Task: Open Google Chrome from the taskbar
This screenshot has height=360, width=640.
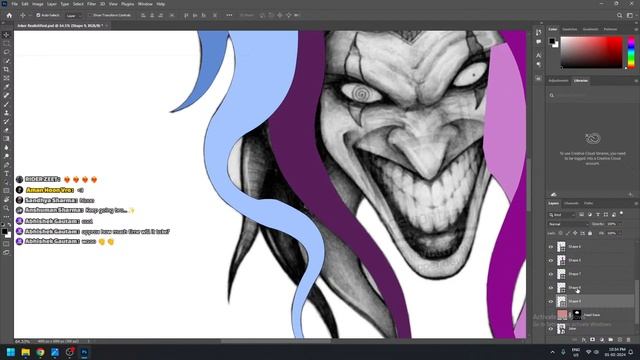Action: (x=40, y=352)
